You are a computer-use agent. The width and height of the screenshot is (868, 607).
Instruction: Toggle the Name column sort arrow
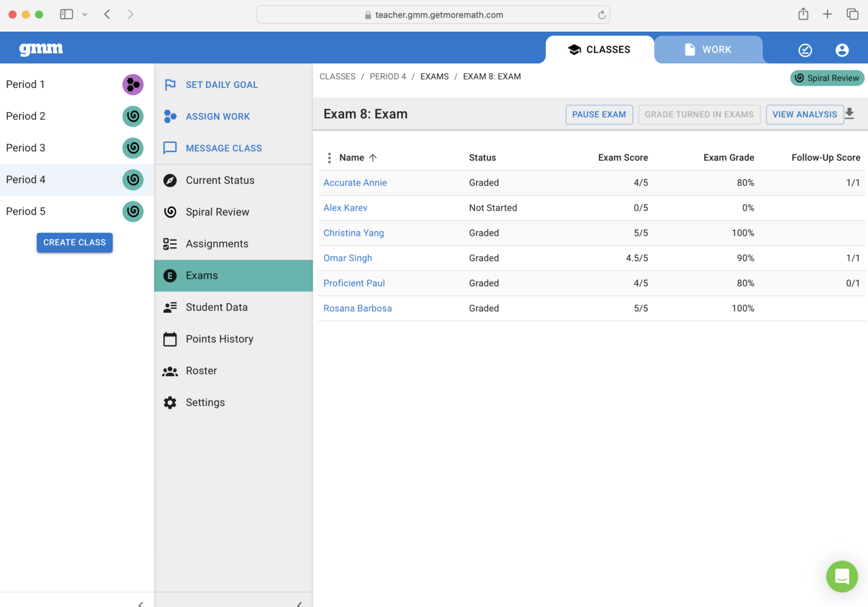[x=374, y=158]
